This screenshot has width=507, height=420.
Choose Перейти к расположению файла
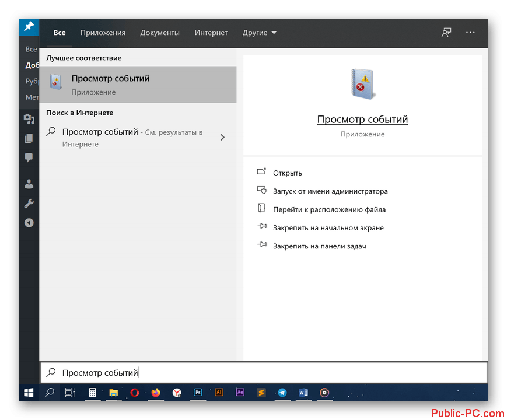point(329,209)
